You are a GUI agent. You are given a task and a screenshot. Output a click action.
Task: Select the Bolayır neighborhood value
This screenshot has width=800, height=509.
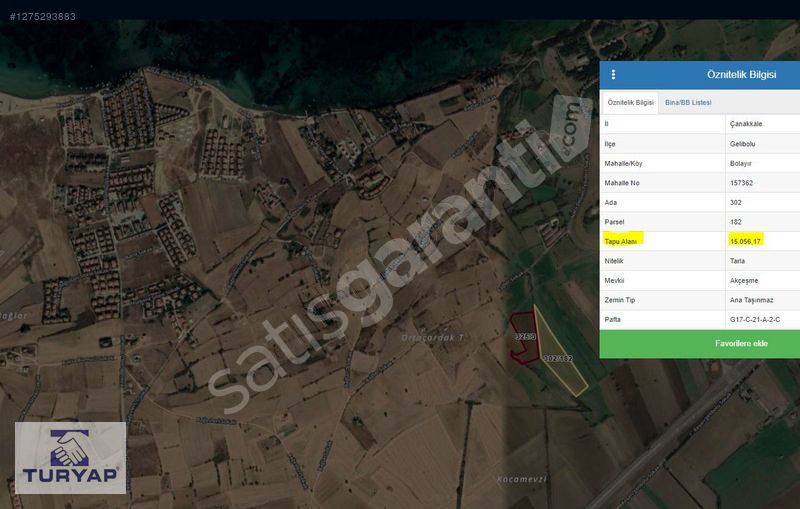pos(741,163)
